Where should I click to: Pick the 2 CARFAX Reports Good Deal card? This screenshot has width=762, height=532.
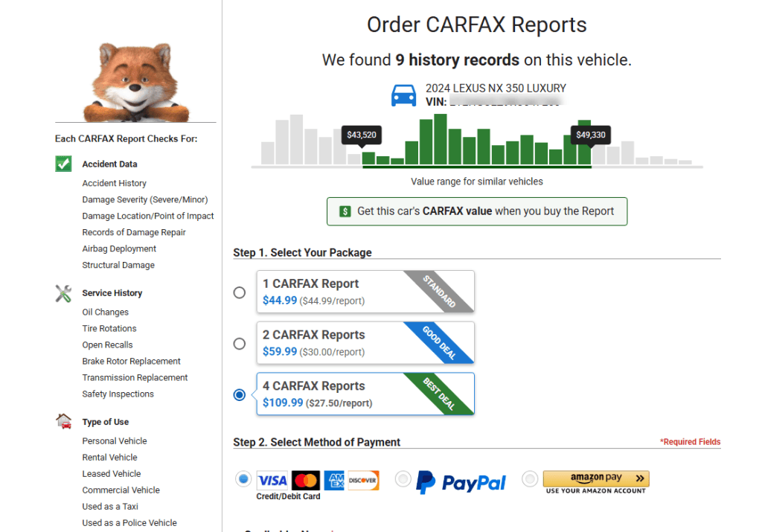(365, 342)
